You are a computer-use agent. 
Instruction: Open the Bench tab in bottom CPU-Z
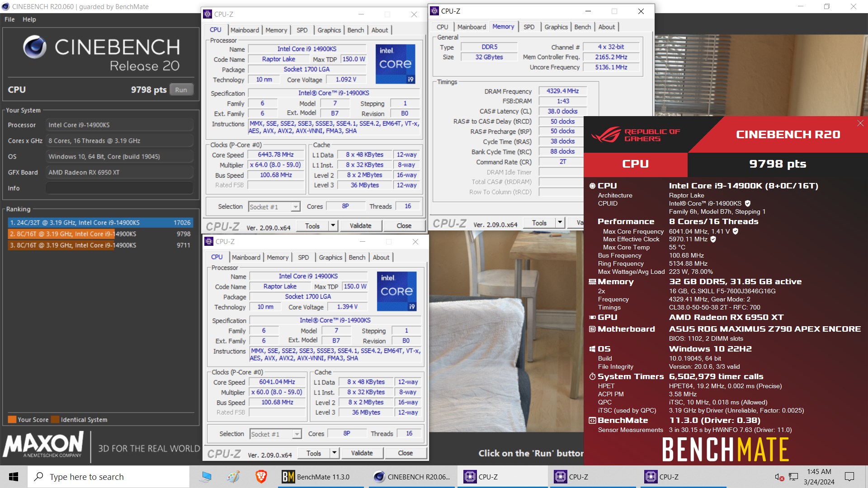point(357,257)
